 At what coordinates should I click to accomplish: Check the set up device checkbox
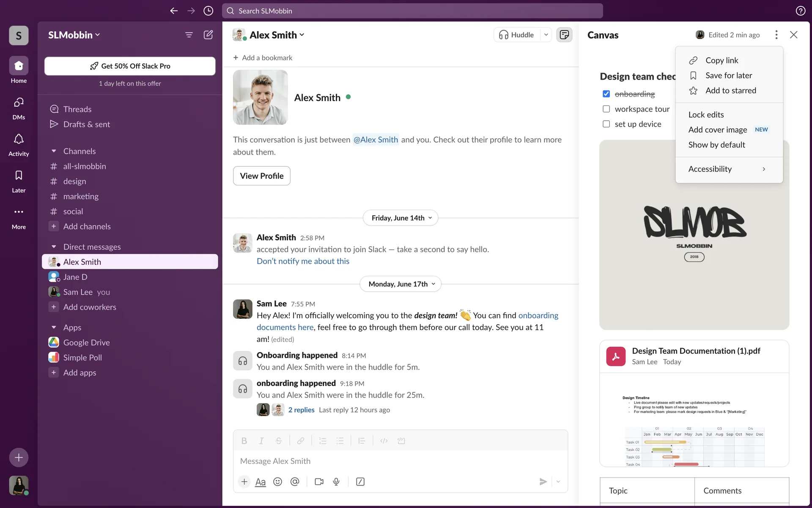click(606, 124)
